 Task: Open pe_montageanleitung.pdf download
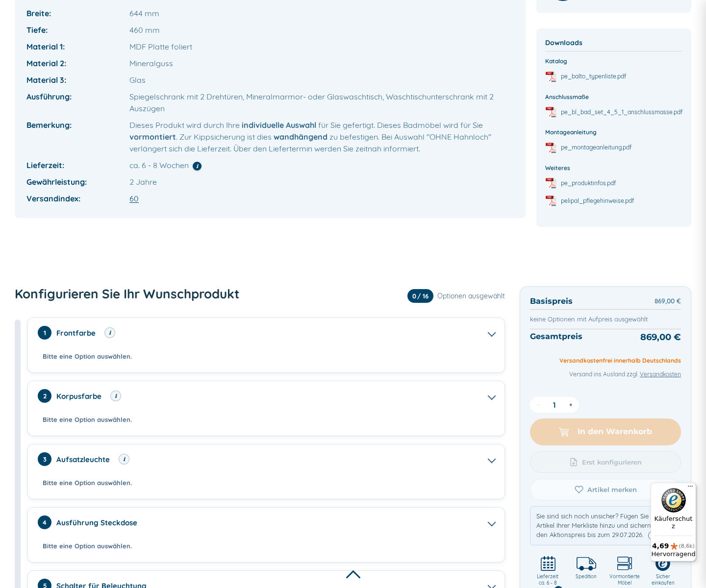coord(596,147)
